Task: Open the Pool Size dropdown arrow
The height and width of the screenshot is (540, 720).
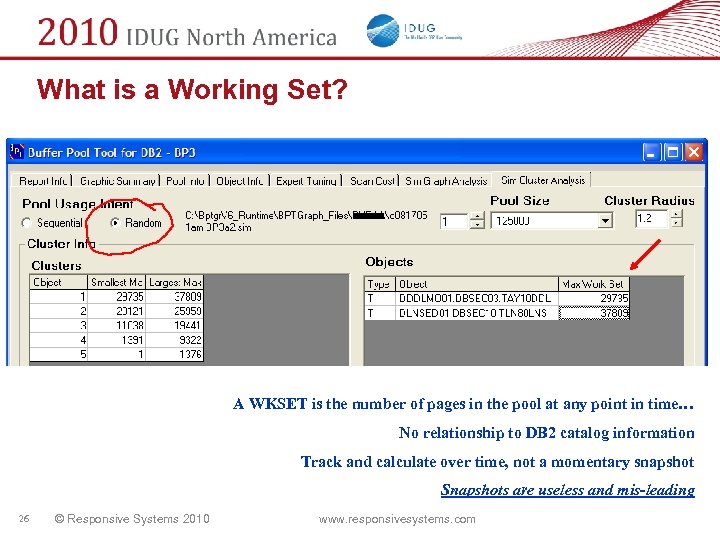Action: coord(606,221)
